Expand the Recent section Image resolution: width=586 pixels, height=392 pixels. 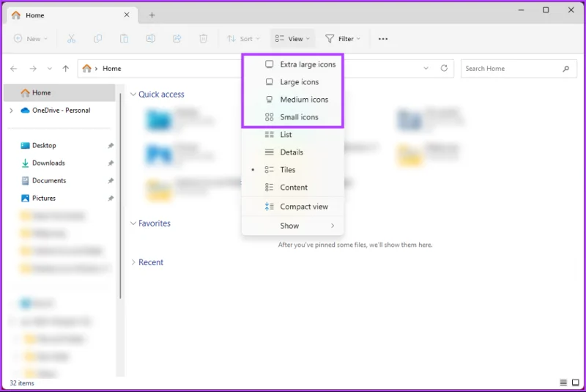point(133,262)
